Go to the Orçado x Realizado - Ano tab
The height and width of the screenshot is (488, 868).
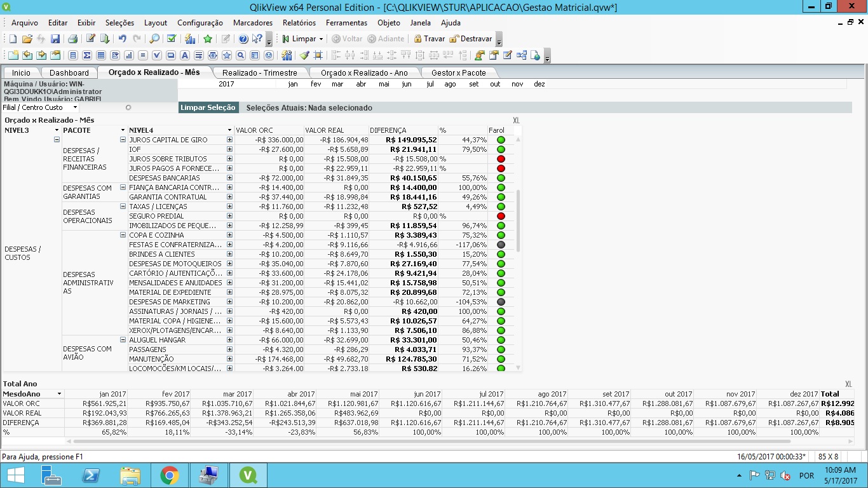tap(364, 72)
